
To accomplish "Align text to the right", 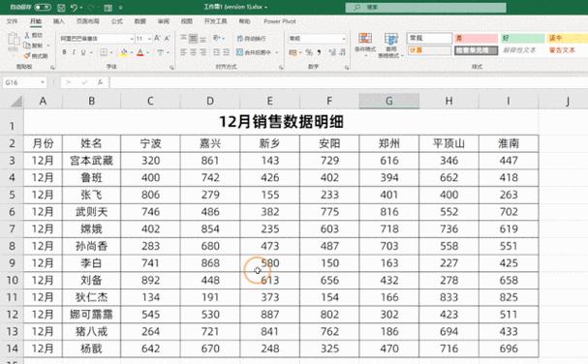I will pos(202,52).
